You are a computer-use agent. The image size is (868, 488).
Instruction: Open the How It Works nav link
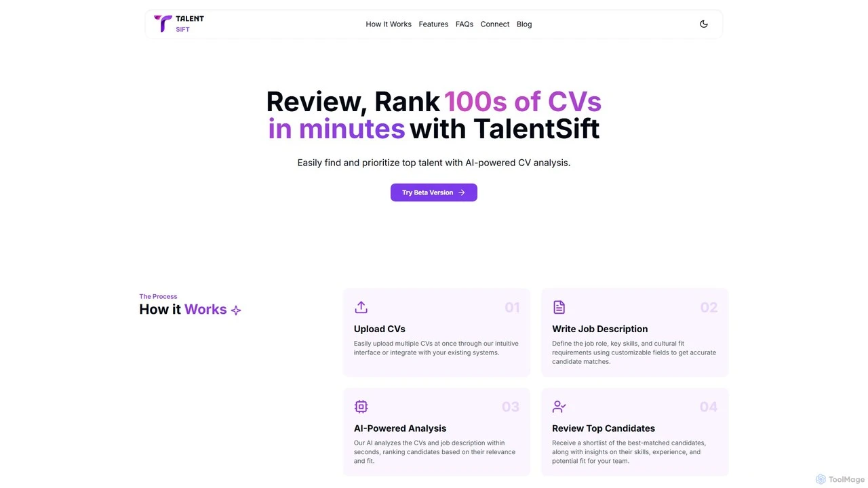coord(389,24)
